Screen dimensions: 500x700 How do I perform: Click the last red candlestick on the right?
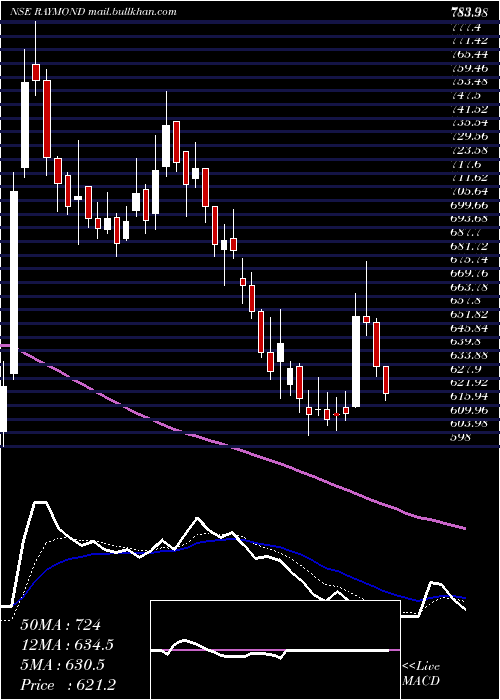click(386, 380)
